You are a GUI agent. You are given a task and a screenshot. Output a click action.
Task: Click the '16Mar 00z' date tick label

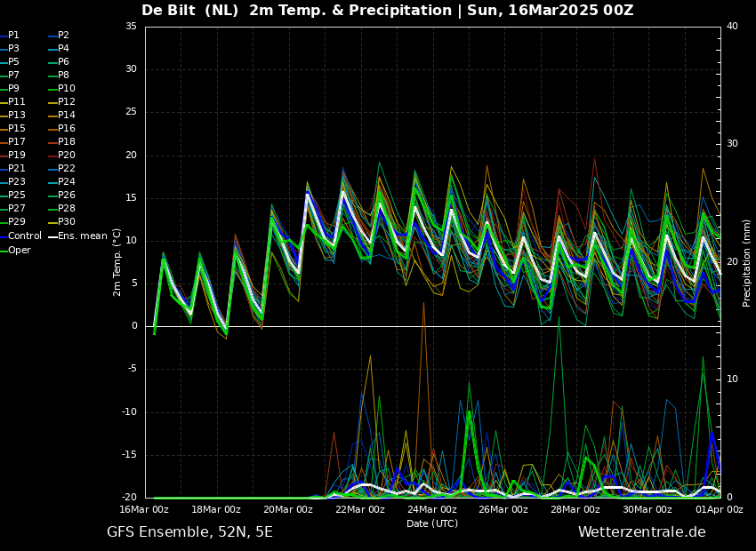[x=144, y=509]
